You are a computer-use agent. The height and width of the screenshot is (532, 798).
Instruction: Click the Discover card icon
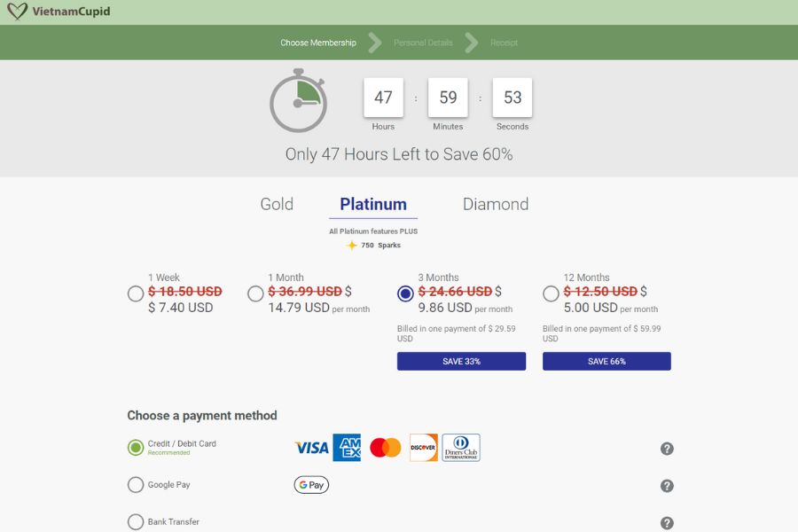(423, 448)
